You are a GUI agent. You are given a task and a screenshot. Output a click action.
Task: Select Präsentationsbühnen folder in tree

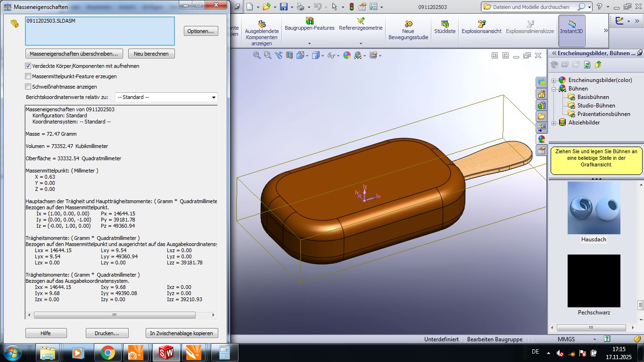[x=599, y=114]
